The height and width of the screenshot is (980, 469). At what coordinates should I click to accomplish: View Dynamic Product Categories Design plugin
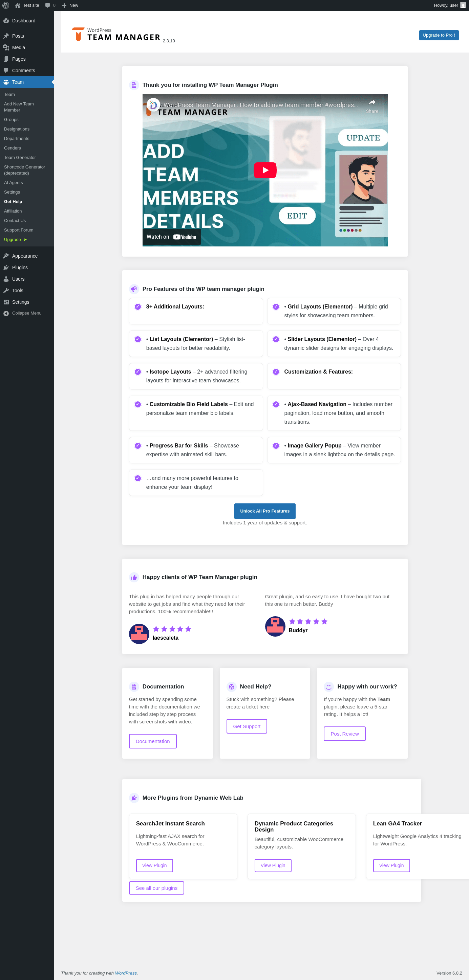pos(273,865)
